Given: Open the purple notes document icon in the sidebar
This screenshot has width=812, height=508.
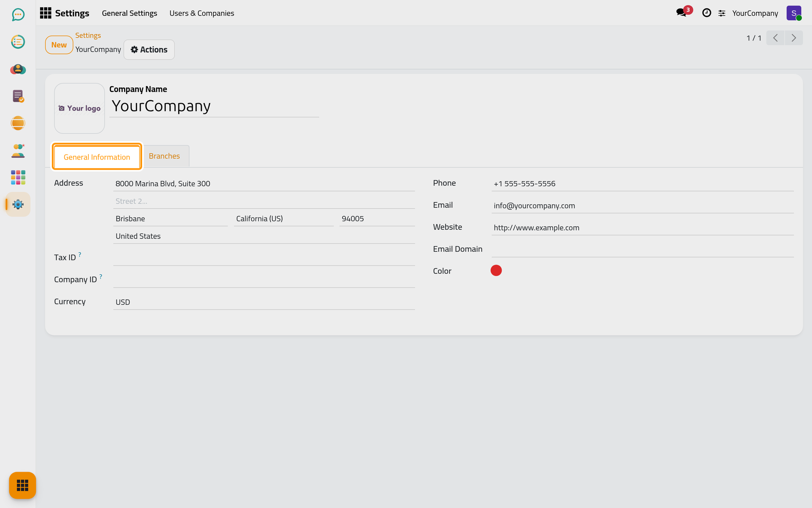Looking at the screenshot, I should coord(18,96).
